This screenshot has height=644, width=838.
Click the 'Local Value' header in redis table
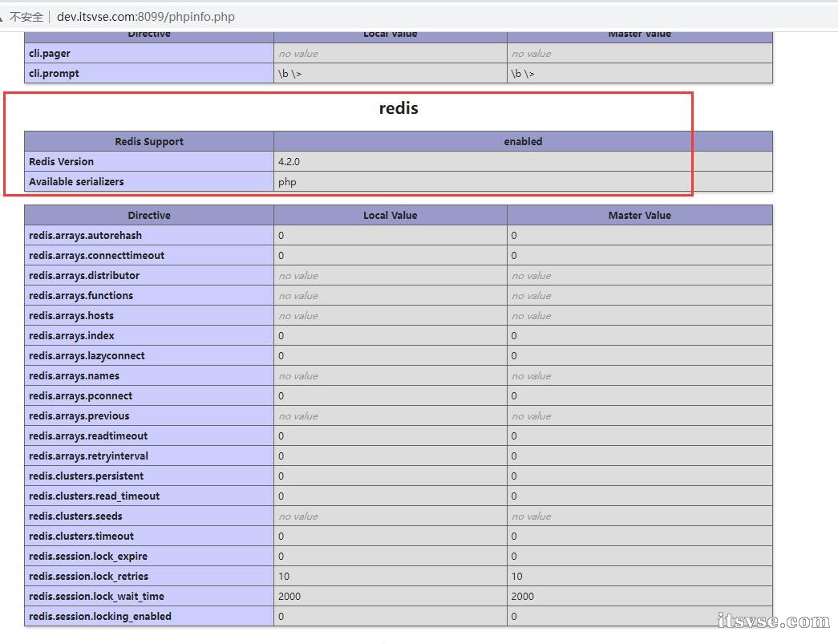pos(391,216)
